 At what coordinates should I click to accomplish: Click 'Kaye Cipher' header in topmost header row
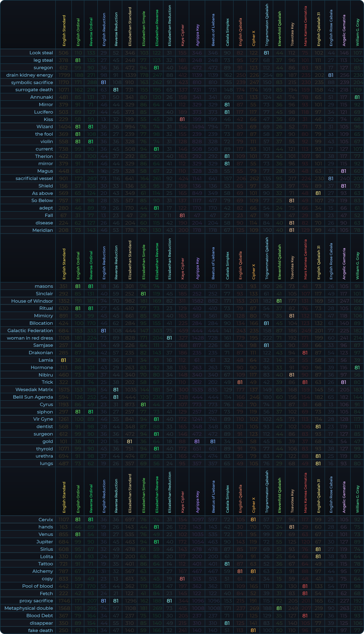point(183,35)
